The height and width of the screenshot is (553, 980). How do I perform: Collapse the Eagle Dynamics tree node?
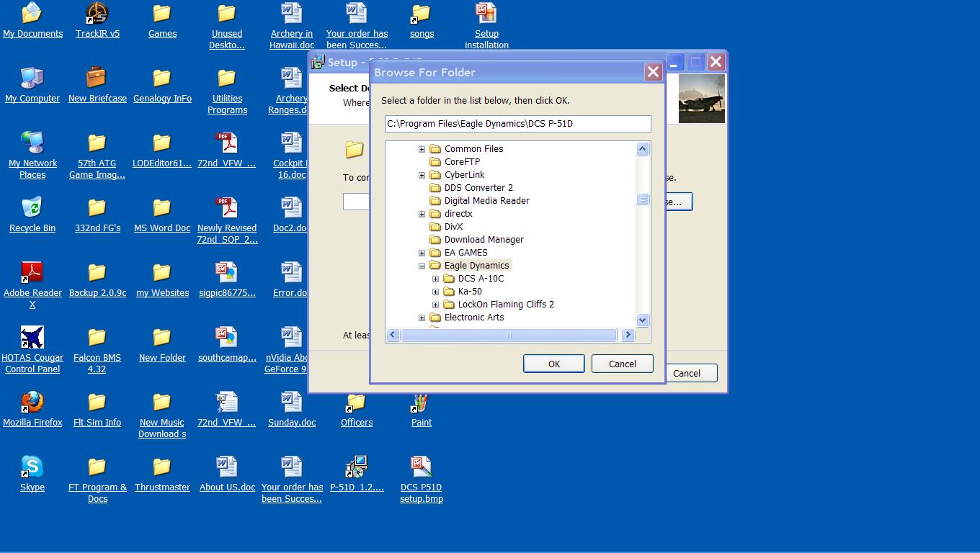(422, 266)
